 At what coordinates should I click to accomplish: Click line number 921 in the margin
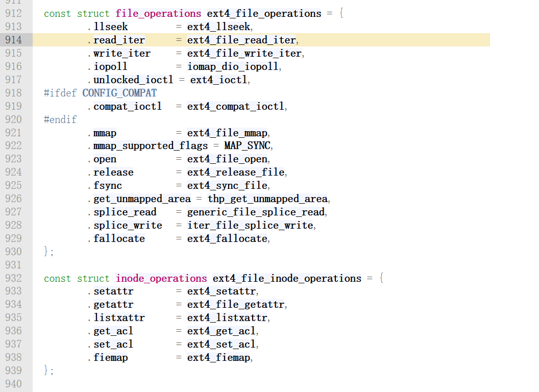pos(14,133)
